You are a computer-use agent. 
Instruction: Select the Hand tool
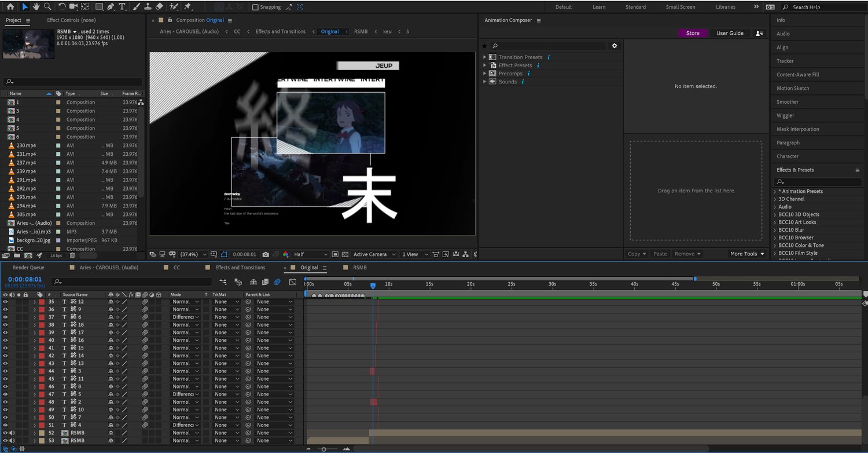[x=36, y=6]
